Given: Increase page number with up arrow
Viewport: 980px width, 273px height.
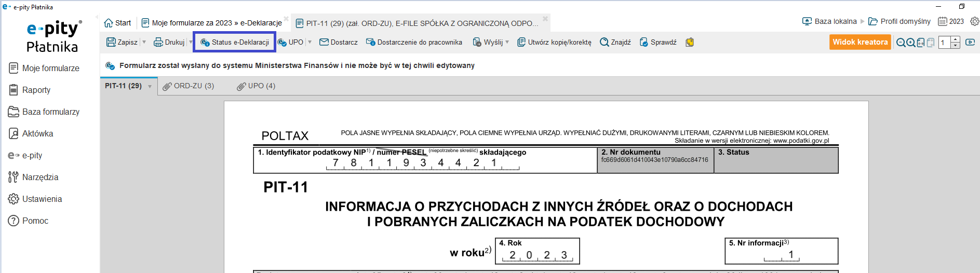Looking at the screenshot, I should pos(956,39).
